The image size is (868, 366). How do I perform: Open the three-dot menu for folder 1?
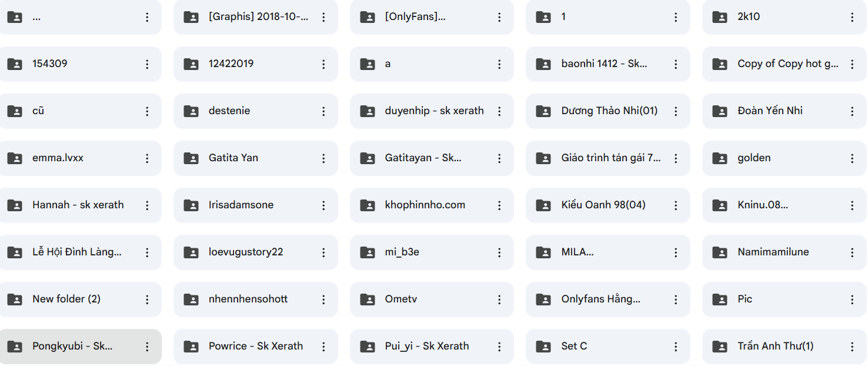click(676, 17)
